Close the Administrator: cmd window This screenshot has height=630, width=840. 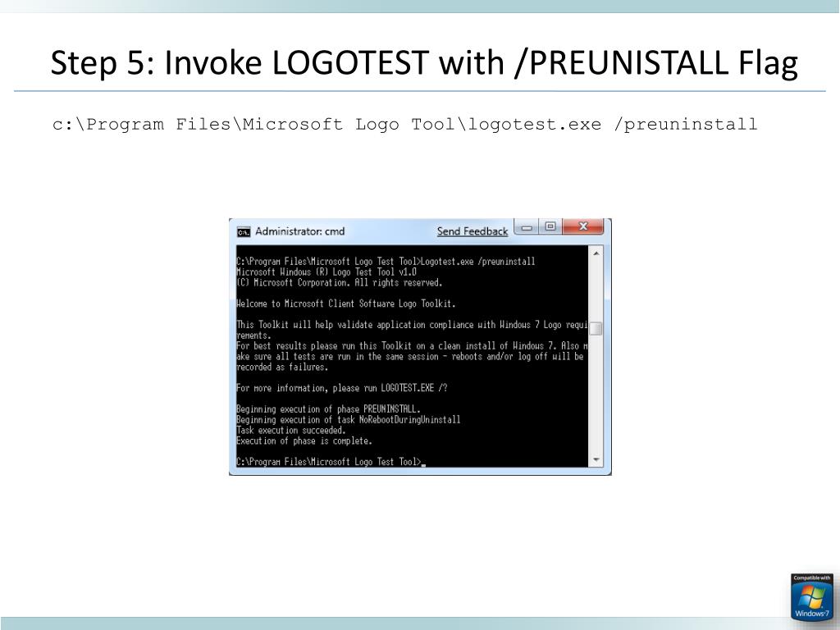pyautogui.click(x=583, y=226)
